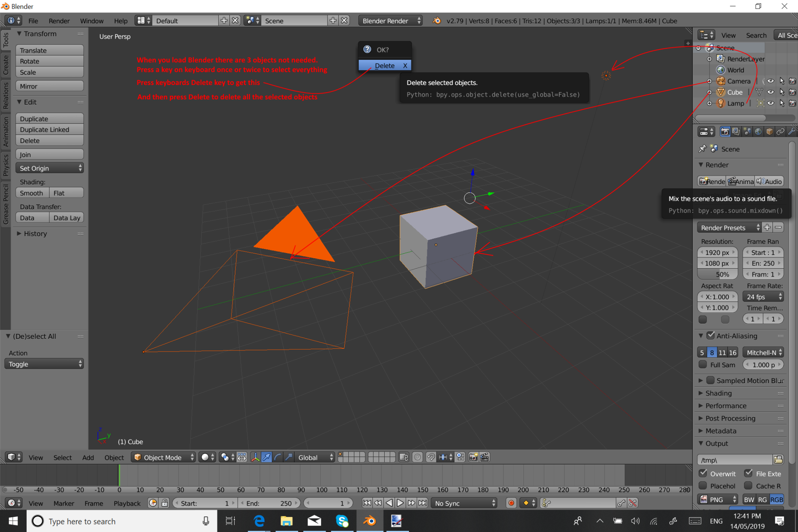Select the translate manipulator arrow icon
Image resolution: width=798 pixels, height=532 pixels.
click(x=267, y=457)
